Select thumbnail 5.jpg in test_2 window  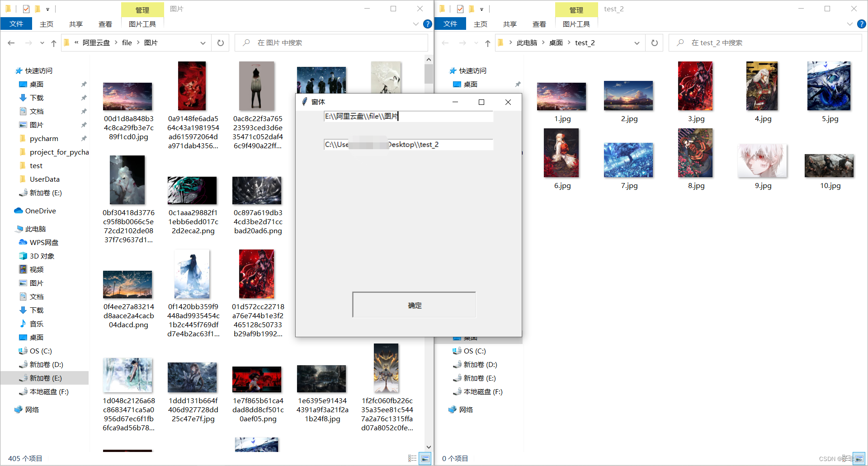click(829, 86)
